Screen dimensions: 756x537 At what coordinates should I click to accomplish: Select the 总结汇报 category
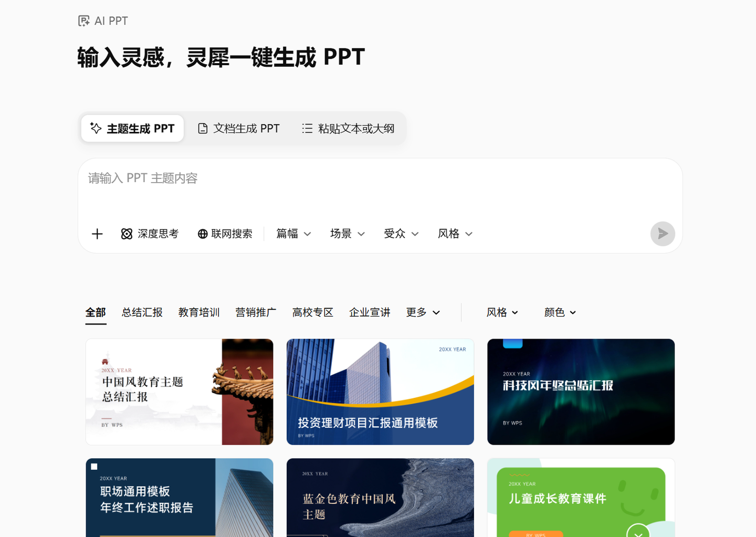click(x=142, y=312)
